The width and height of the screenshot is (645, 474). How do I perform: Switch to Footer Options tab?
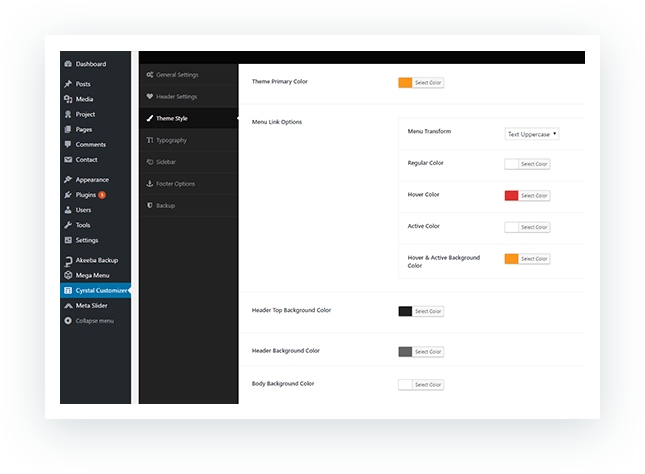188,184
